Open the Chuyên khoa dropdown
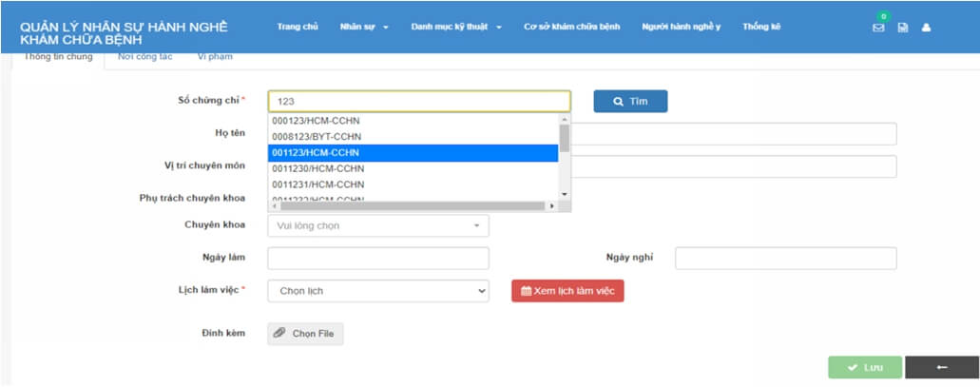The image size is (980, 387). click(x=378, y=226)
